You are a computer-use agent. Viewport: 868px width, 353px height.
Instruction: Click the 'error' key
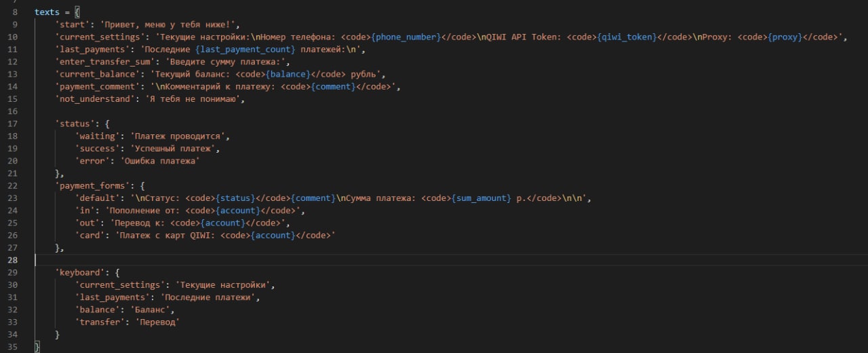pos(93,160)
